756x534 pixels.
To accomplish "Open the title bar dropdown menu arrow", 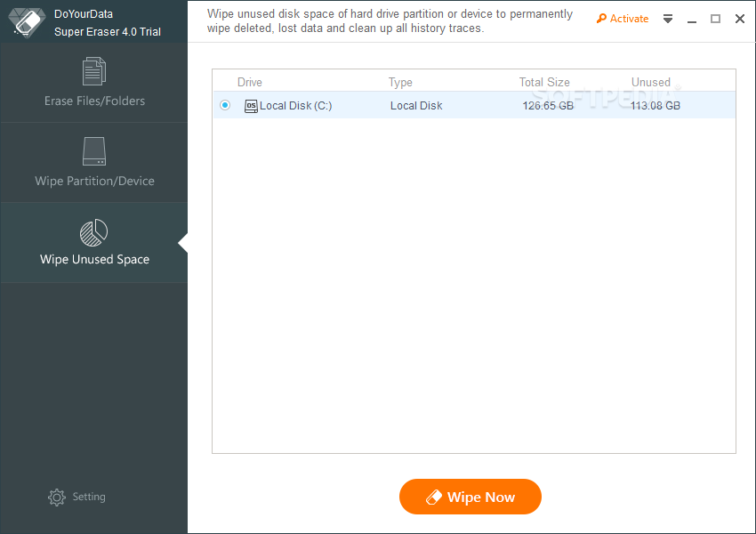I will pyautogui.click(x=668, y=19).
